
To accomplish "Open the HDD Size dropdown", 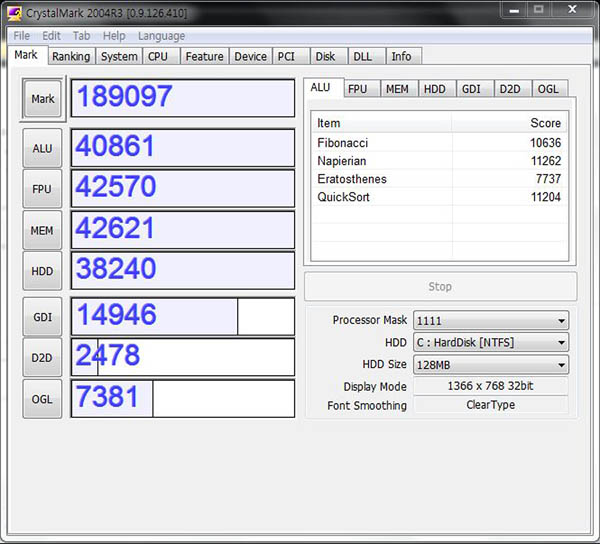I will tap(491, 365).
